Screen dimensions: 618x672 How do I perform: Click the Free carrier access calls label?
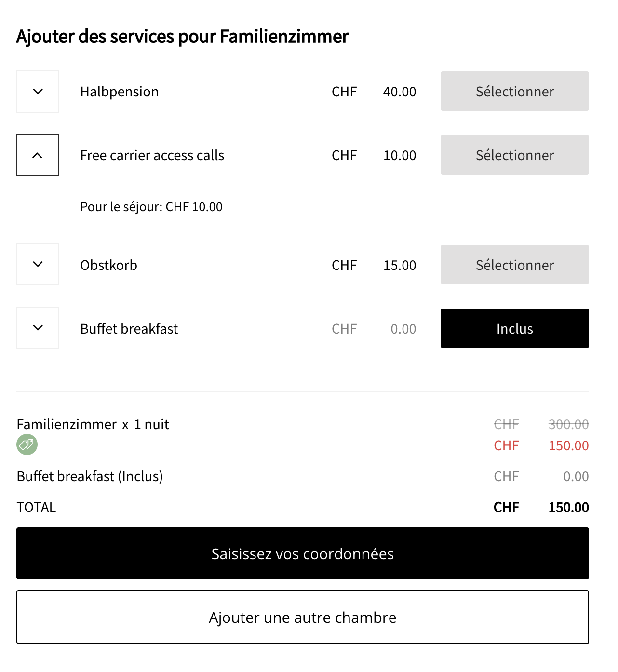[x=152, y=155]
